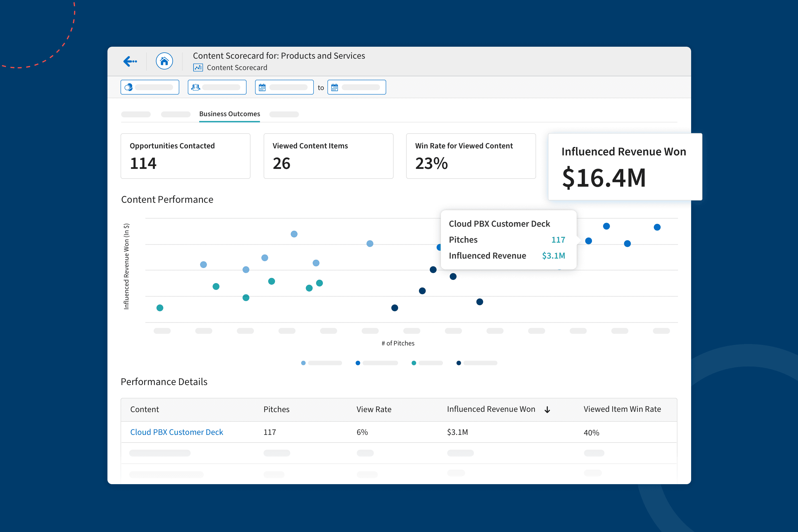The width and height of the screenshot is (798, 532).
Task: Toggle the teal legend series
Action: [x=427, y=363]
